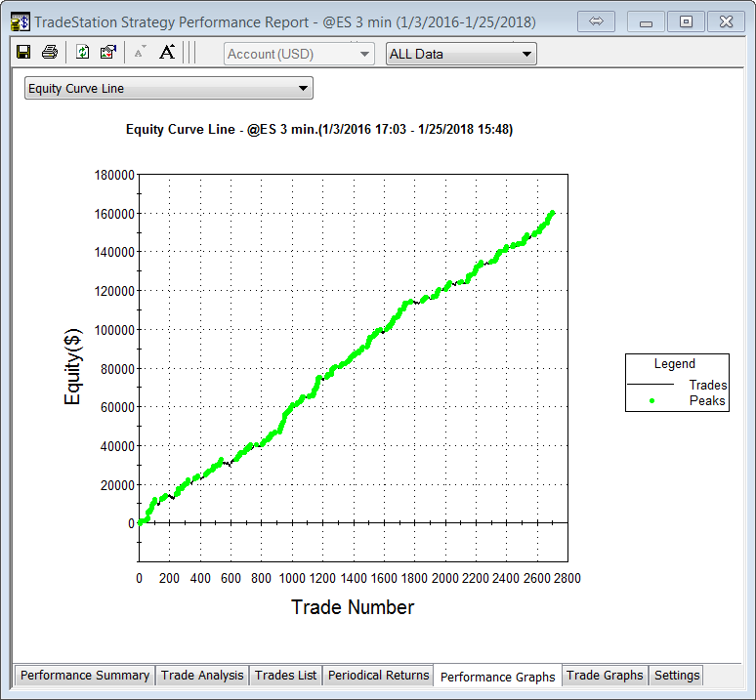Click the Peaks entry in the legend

(707, 400)
